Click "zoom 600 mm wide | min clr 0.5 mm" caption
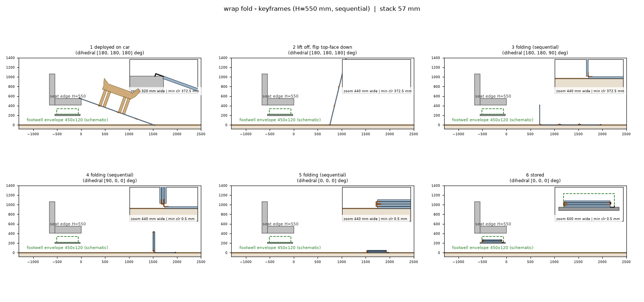 pyautogui.click(x=588, y=219)
